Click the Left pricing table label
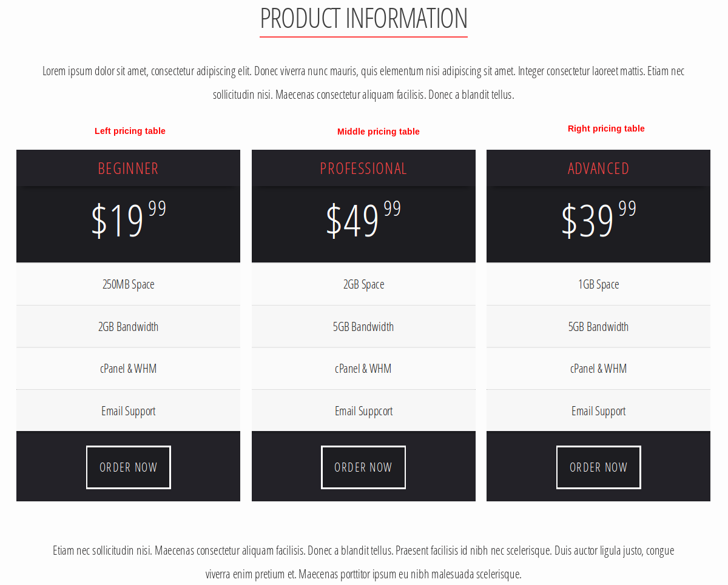This screenshot has height=585, width=728. point(130,131)
